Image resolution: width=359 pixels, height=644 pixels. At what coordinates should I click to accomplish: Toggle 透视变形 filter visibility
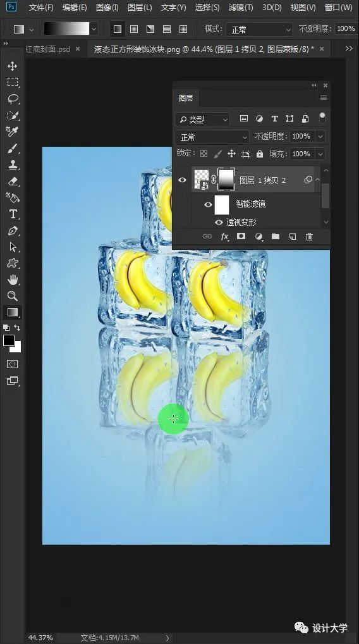point(219,222)
